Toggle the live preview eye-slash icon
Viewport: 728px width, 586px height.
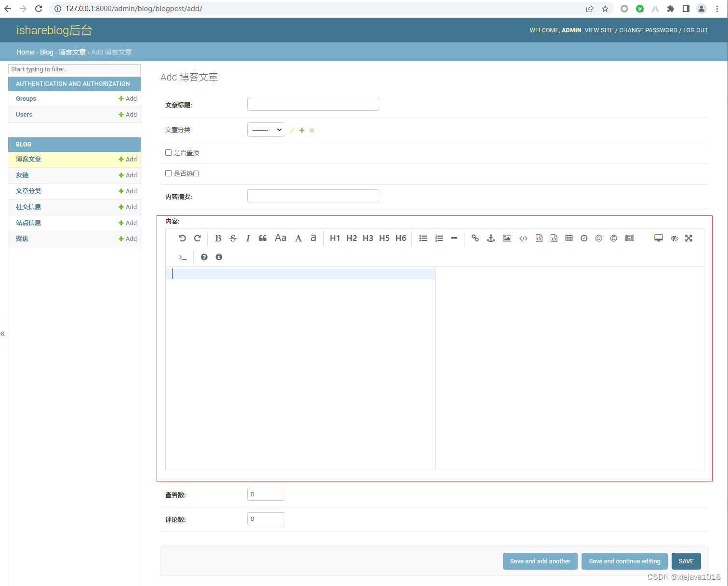coord(675,238)
